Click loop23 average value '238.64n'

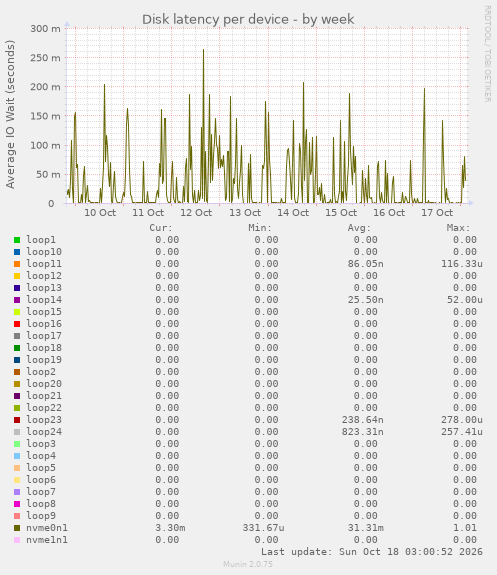[363, 420]
